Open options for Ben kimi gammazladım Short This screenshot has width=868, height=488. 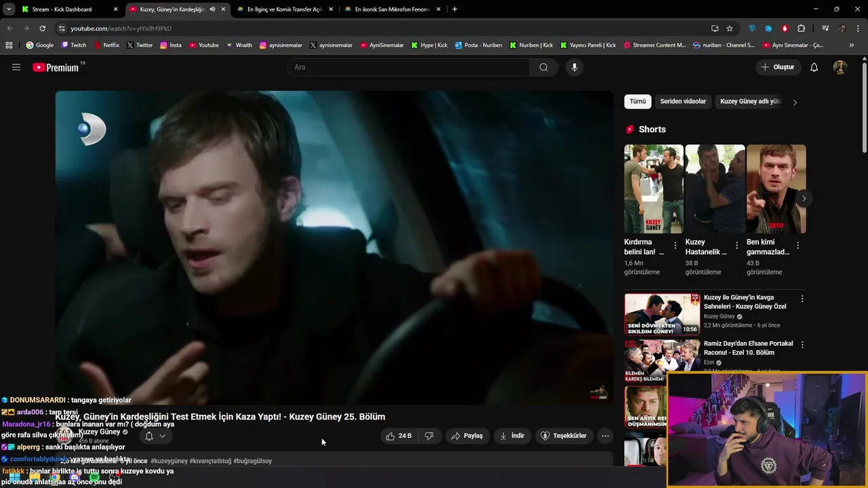pyautogui.click(x=797, y=245)
